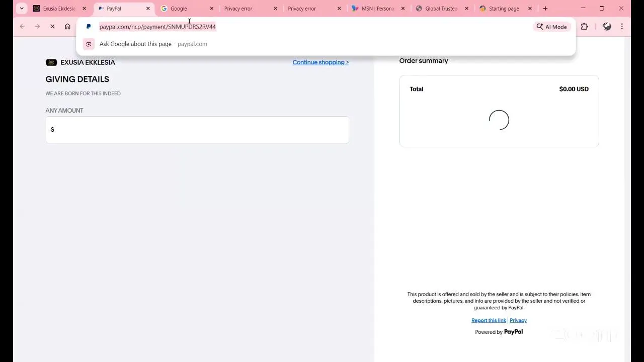
Task: Switch to the MSN tab
Action: point(378,9)
